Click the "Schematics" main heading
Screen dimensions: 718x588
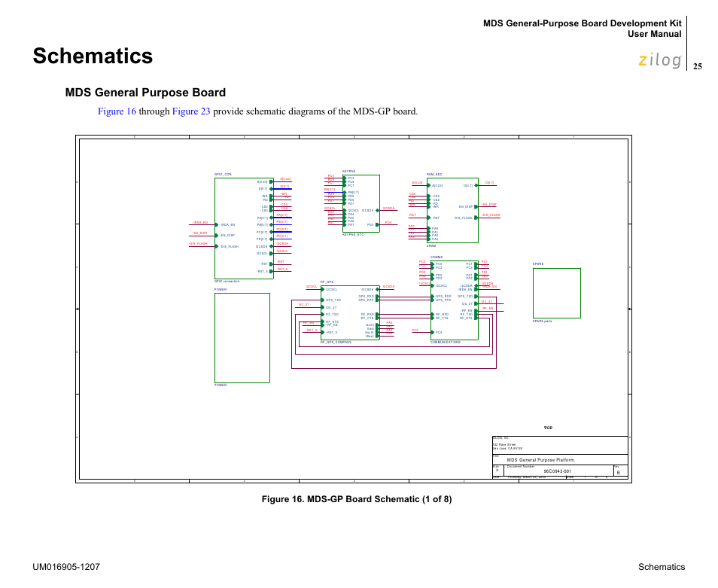coord(93,56)
